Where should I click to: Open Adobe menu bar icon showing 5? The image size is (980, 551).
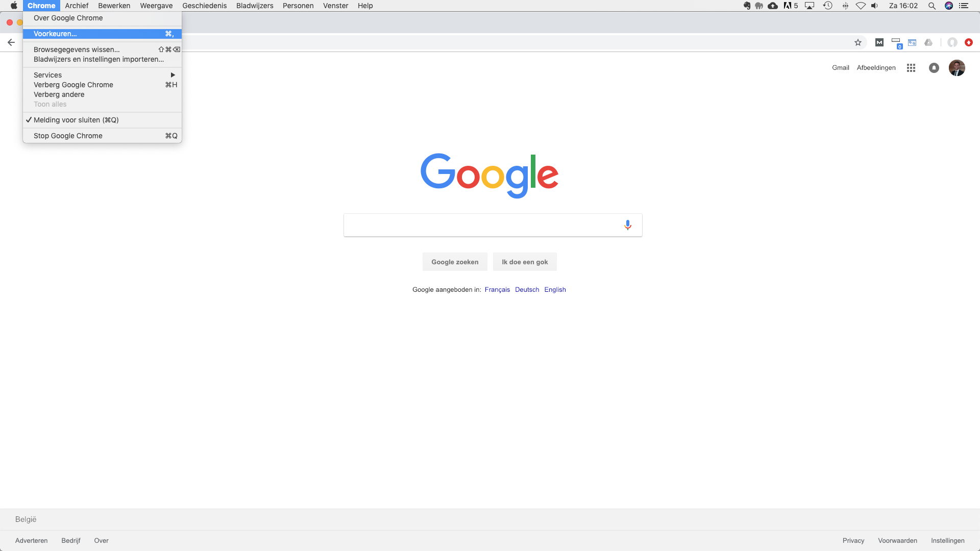tap(791, 6)
